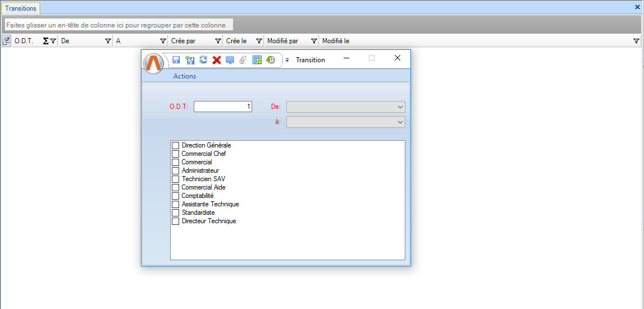Select the Transitions tab
This screenshot has width=644, height=309.
21,8
